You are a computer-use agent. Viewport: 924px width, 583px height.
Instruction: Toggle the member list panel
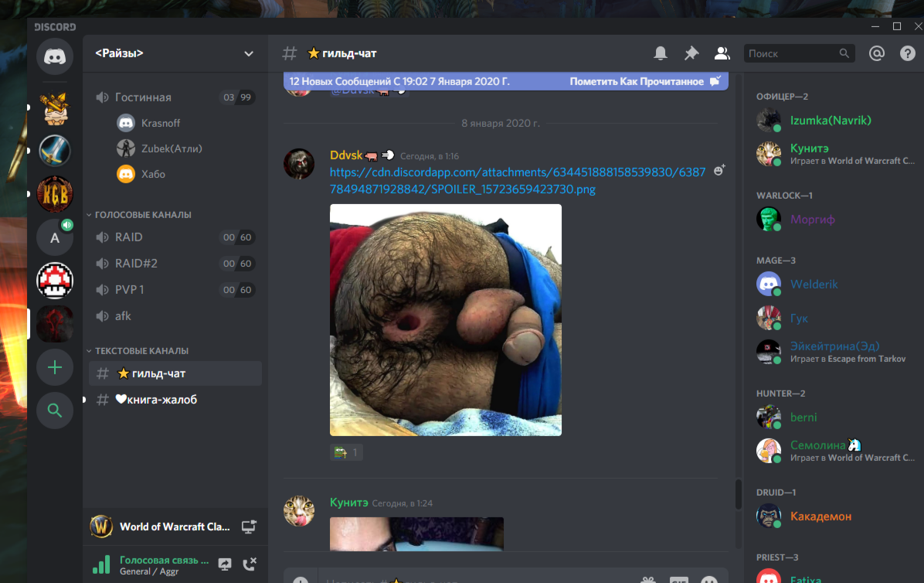(x=722, y=53)
